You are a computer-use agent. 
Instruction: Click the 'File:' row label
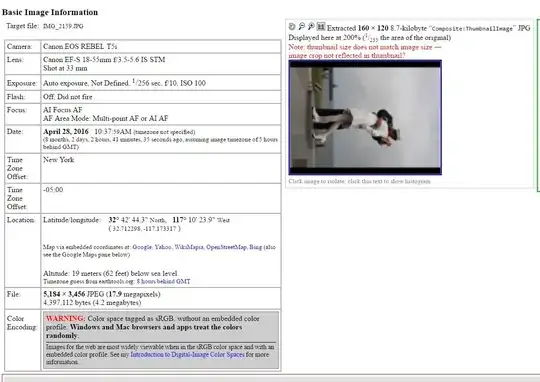pyautogui.click(x=14, y=294)
